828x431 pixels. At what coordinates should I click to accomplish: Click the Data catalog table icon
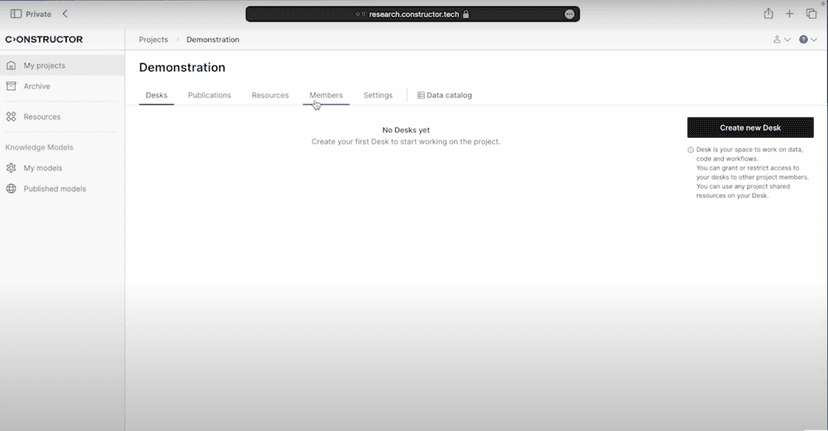pyautogui.click(x=421, y=95)
